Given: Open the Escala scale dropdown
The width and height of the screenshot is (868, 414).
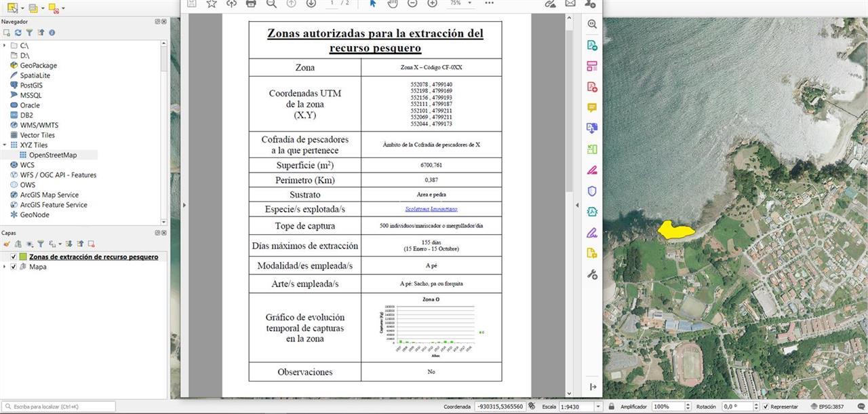Looking at the screenshot, I should [x=597, y=407].
